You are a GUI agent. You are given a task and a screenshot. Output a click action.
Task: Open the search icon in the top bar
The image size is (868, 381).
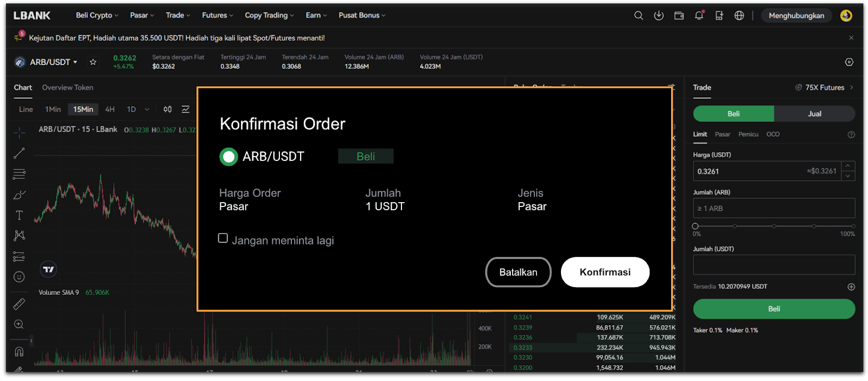(x=639, y=16)
